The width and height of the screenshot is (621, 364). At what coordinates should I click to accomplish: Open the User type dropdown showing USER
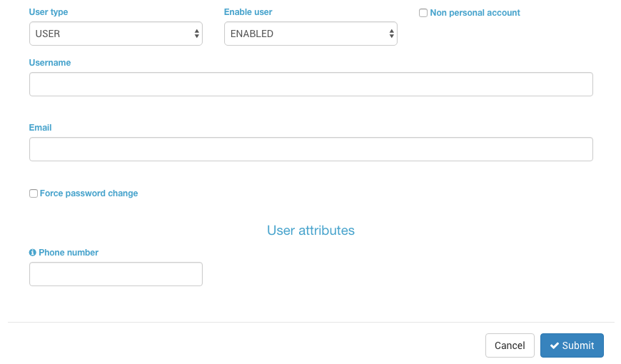(x=116, y=34)
